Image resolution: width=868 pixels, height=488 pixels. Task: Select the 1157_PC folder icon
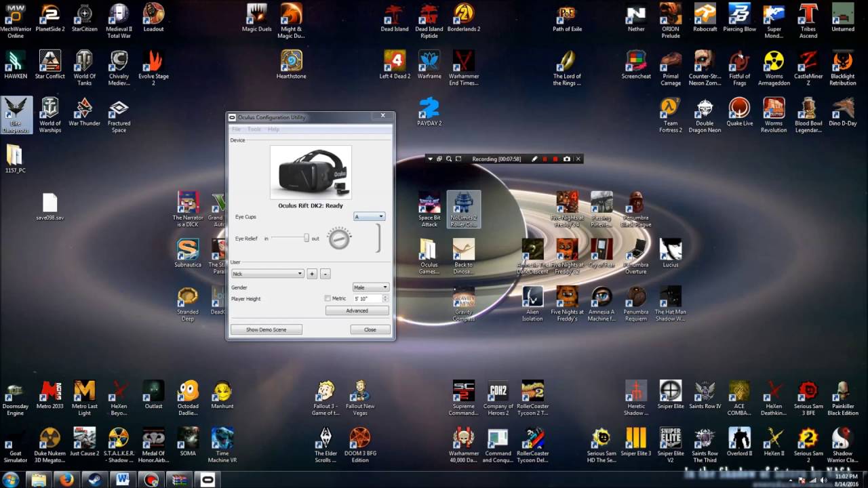pyautogui.click(x=16, y=159)
